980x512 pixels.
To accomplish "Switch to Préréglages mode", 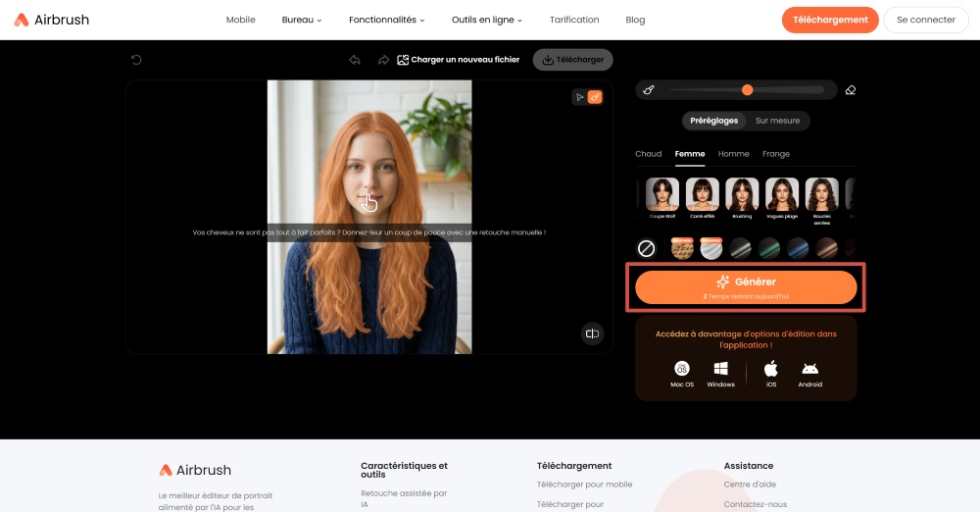I will [713, 121].
